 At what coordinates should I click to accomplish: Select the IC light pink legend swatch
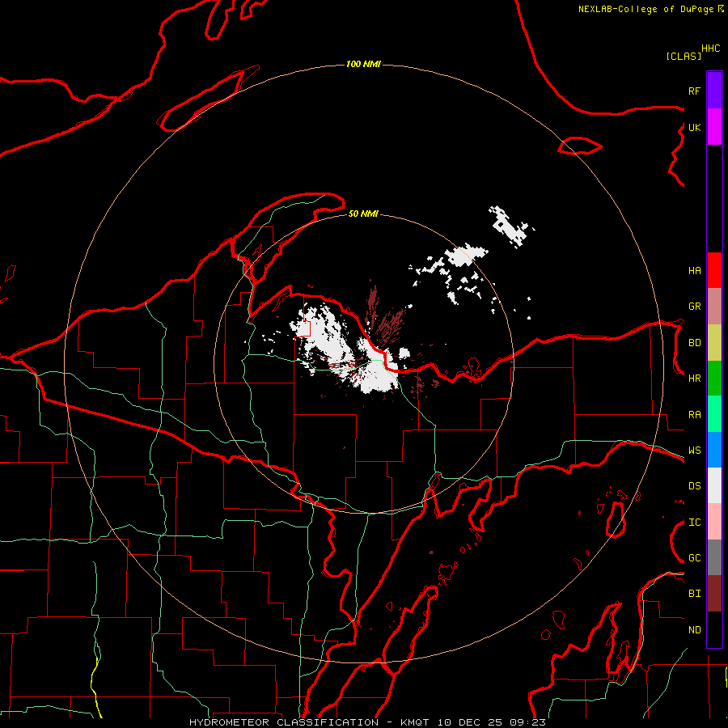pyautogui.click(x=714, y=522)
